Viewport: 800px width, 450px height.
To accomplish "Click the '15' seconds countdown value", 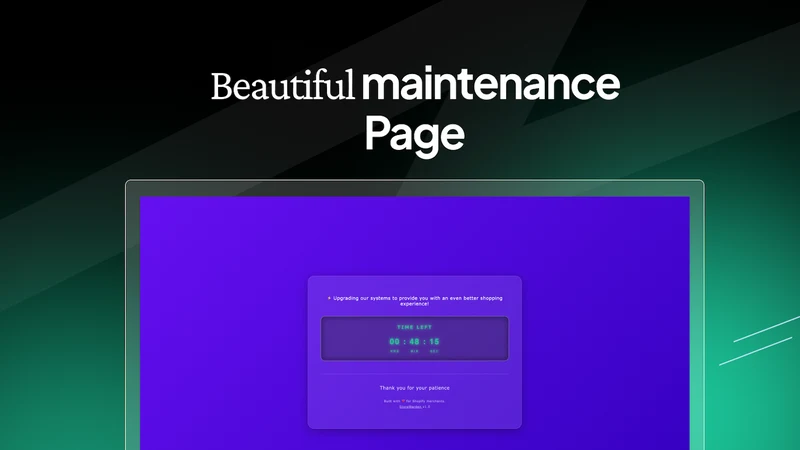I will (434, 342).
